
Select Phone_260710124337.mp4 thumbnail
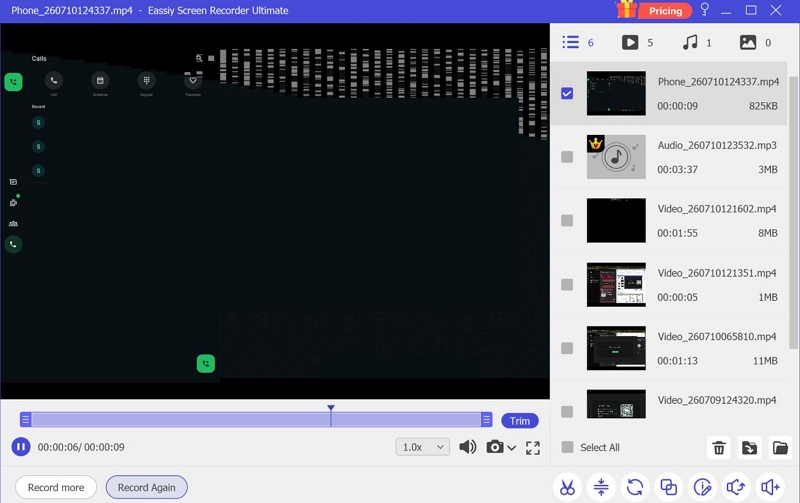pyautogui.click(x=616, y=93)
